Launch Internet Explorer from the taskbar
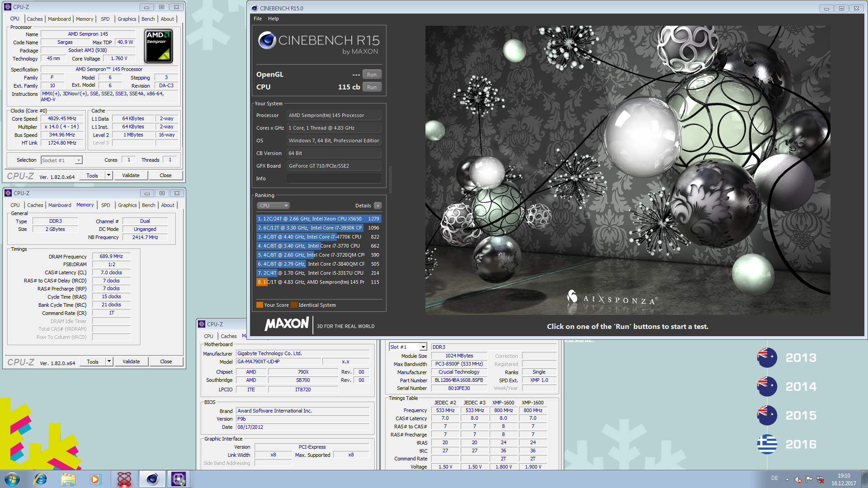The height and width of the screenshot is (488, 868). click(41, 479)
